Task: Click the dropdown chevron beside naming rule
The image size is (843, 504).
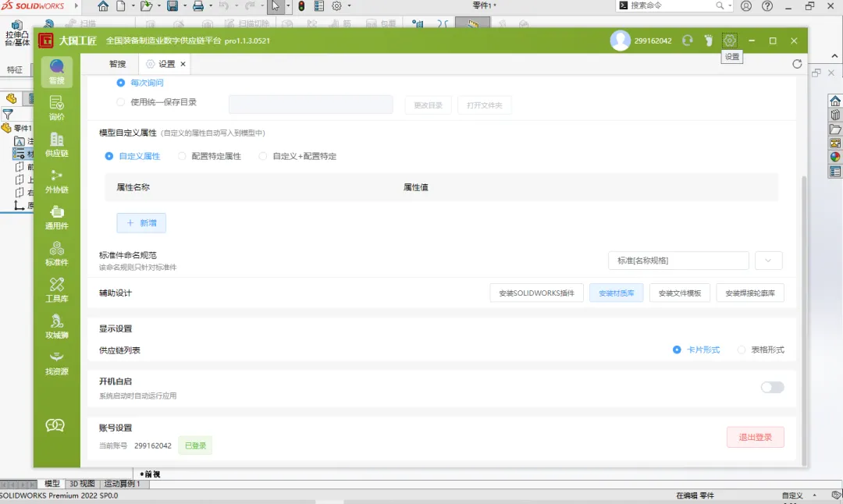Action: 768,261
